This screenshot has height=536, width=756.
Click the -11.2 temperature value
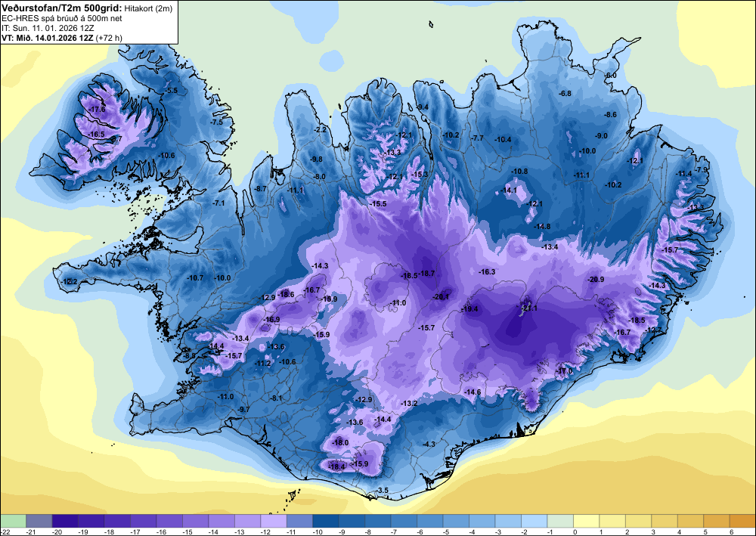(x=263, y=363)
